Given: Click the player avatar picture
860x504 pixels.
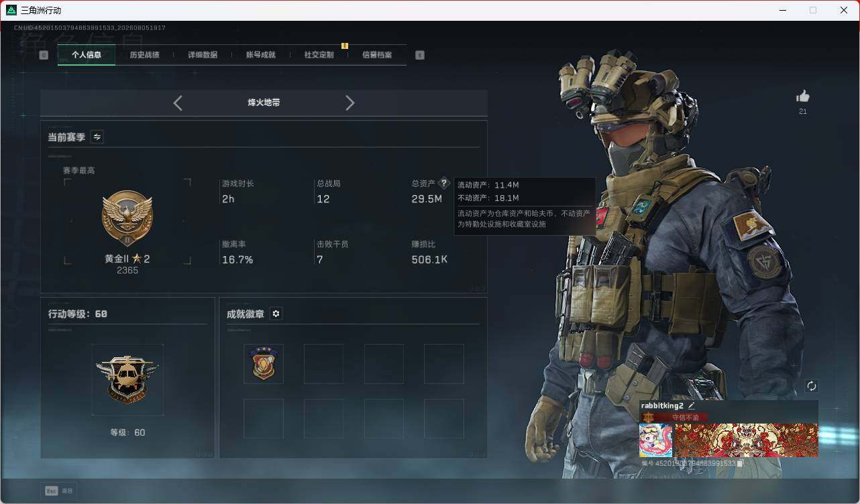Looking at the screenshot, I should pos(655,440).
